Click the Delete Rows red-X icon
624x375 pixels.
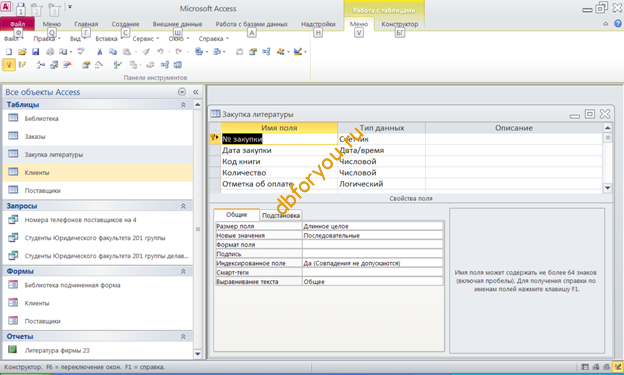(67, 65)
